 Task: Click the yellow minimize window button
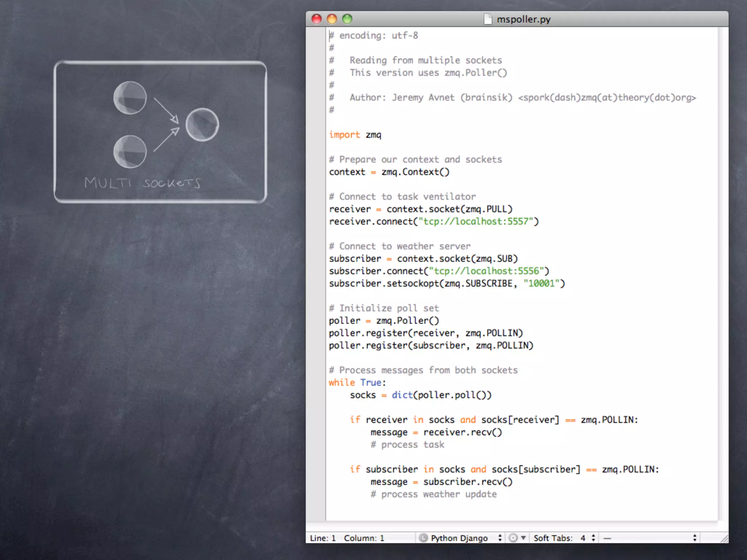point(332,19)
